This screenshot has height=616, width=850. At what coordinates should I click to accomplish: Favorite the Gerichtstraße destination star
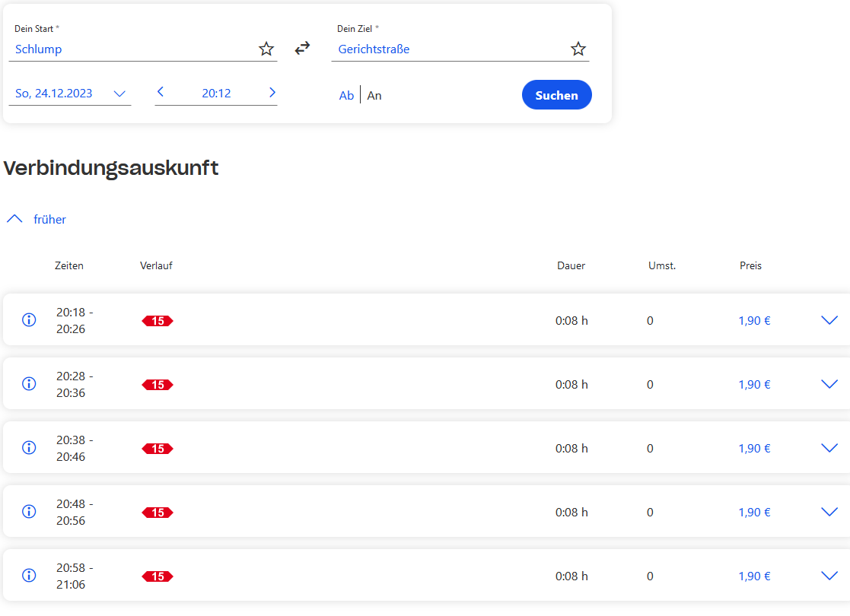point(578,49)
